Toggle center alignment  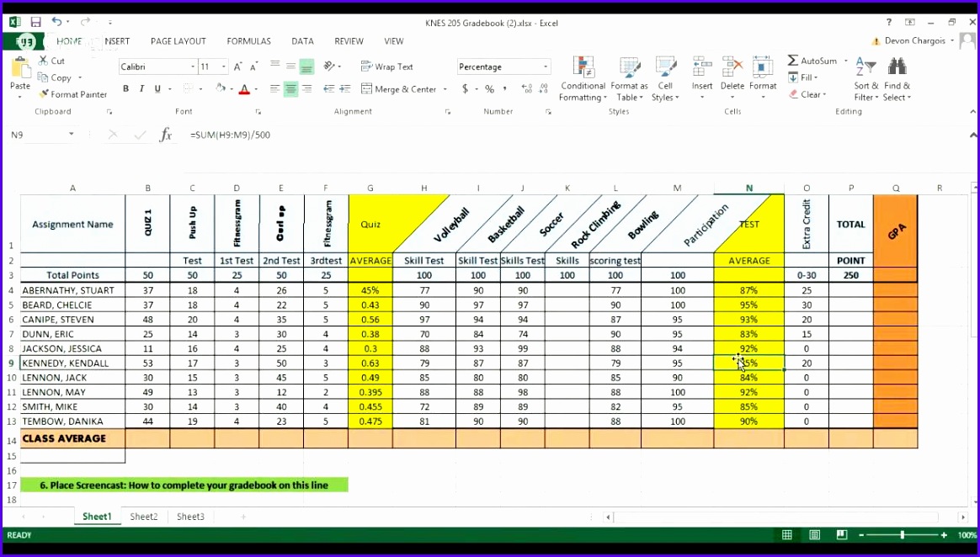(x=290, y=88)
